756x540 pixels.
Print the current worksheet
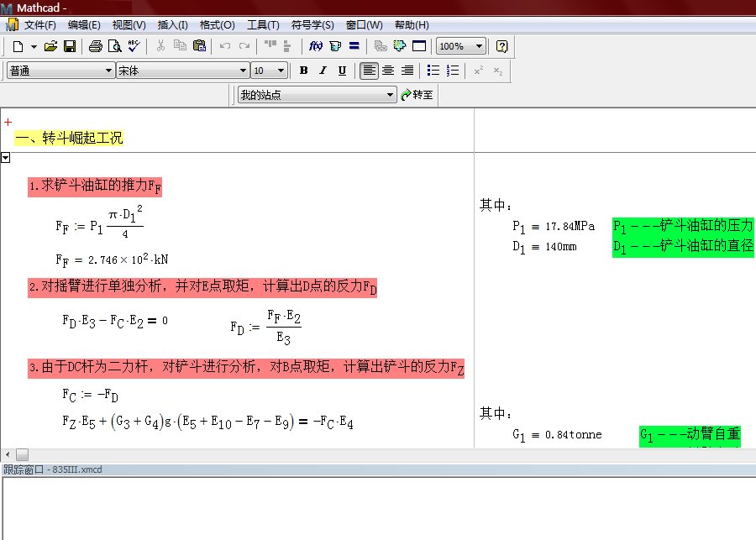click(x=96, y=46)
